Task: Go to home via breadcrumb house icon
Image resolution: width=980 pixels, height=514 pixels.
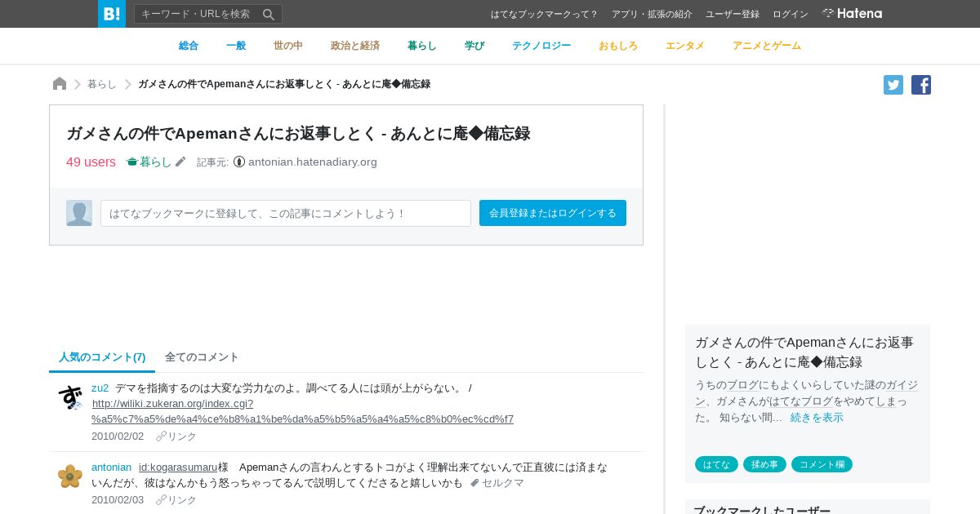Action: pyautogui.click(x=60, y=84)
